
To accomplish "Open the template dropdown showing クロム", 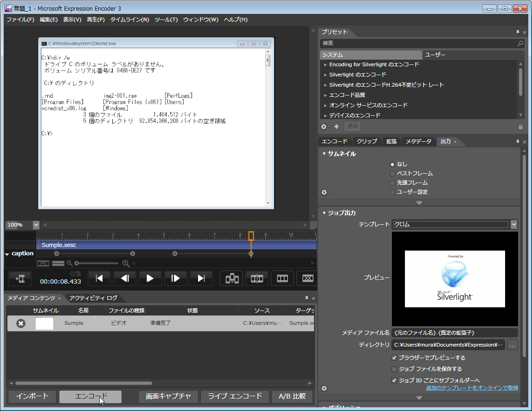I will coord(513,224).
